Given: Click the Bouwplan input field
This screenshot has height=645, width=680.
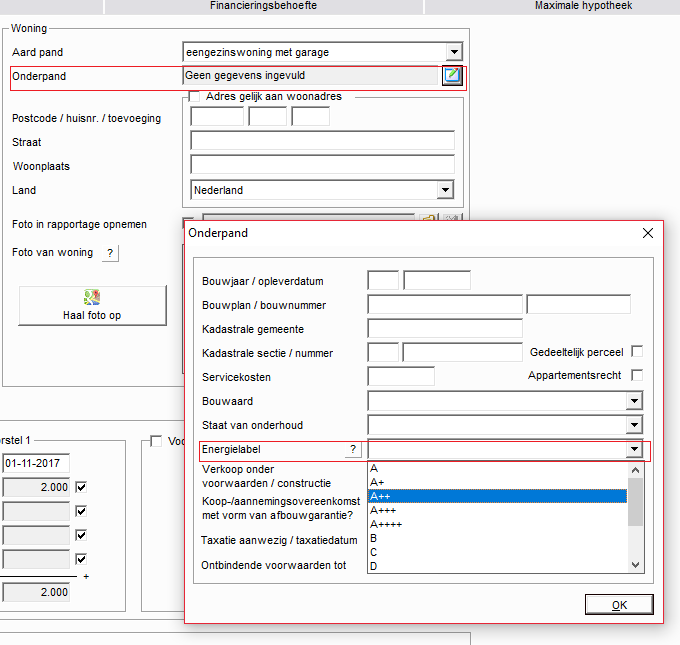Looking at the screenshot, I should [x=445, y=304].
